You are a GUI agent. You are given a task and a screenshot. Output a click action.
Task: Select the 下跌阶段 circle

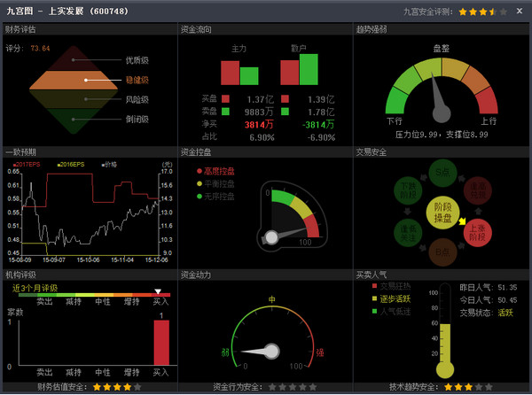click(x=407, y=189)
